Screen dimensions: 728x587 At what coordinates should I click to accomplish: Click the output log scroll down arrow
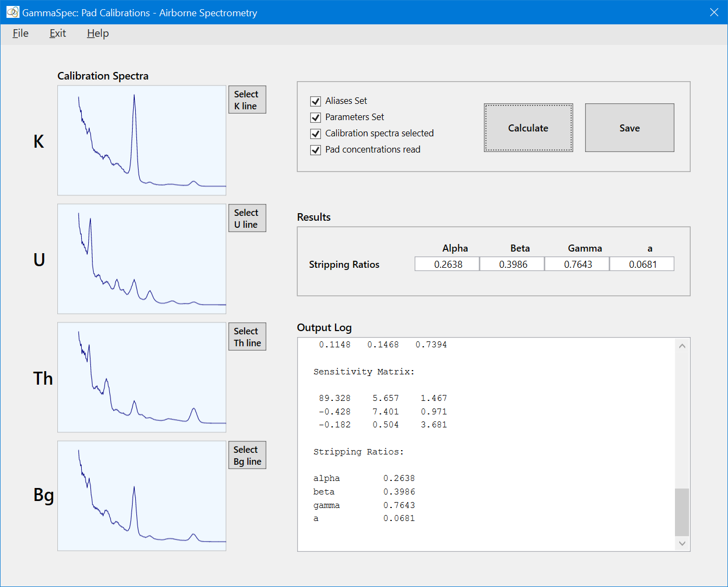682,543
